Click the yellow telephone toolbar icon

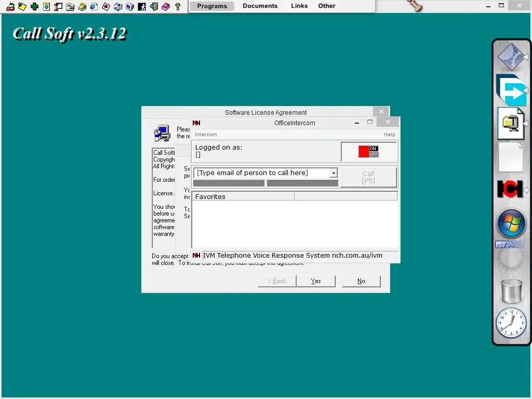(x=82, y=6)
